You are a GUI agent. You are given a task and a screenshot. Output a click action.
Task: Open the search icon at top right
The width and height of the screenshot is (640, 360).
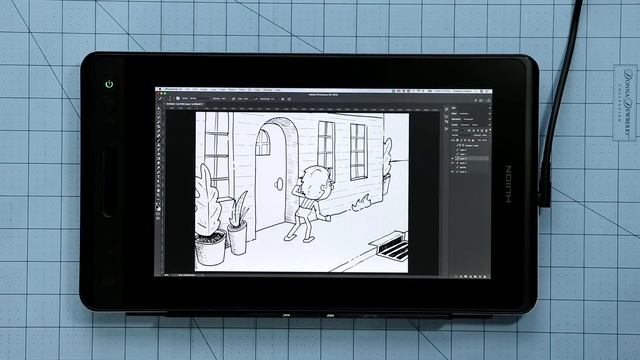[476, 100]
